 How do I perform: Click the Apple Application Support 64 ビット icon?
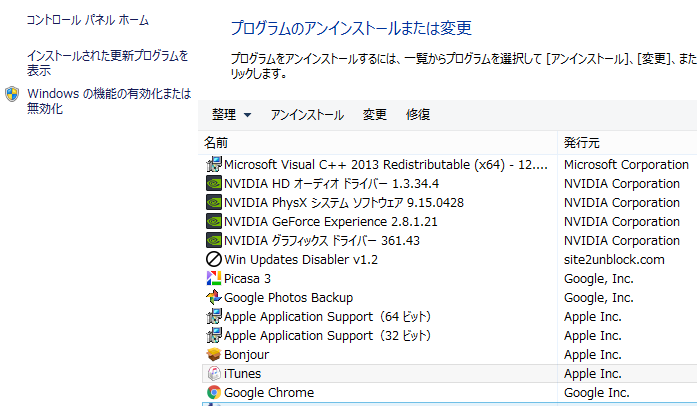[x=214, y=317]
